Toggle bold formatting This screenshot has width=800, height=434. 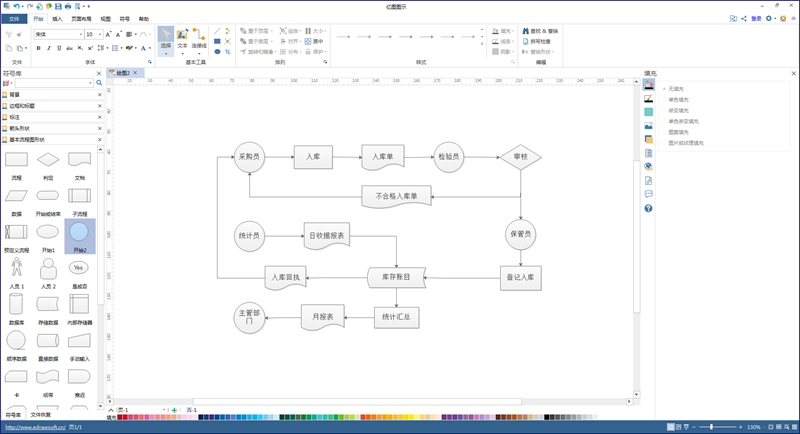(38, 48)
